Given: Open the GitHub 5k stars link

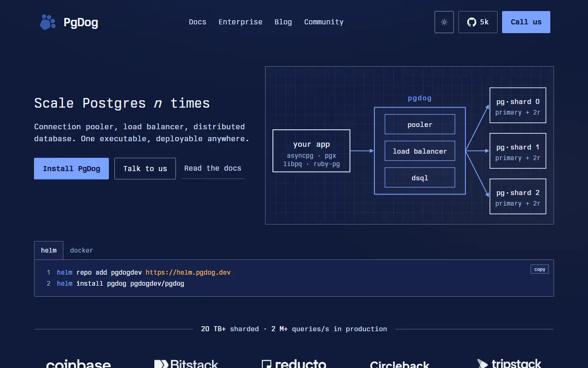Looking at the screenshot, I should click(x=478, y=22).
